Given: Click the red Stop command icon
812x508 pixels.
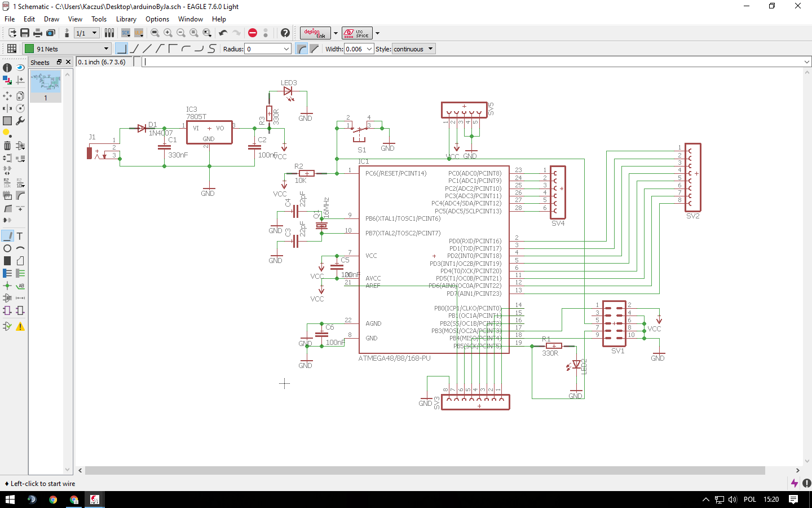Looking at the screenshot, I should (x=253, y=33).
